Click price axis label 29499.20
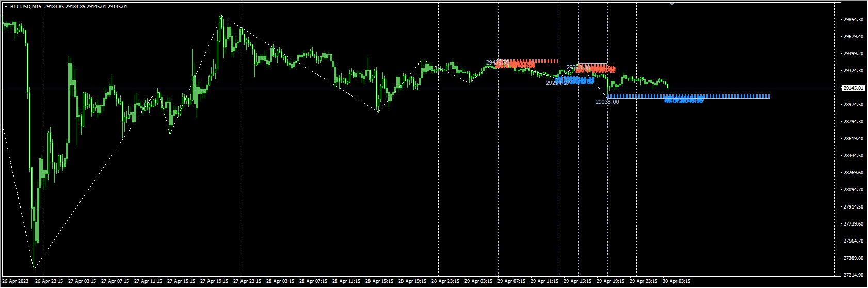868x288 pixels. click(853, 54)
